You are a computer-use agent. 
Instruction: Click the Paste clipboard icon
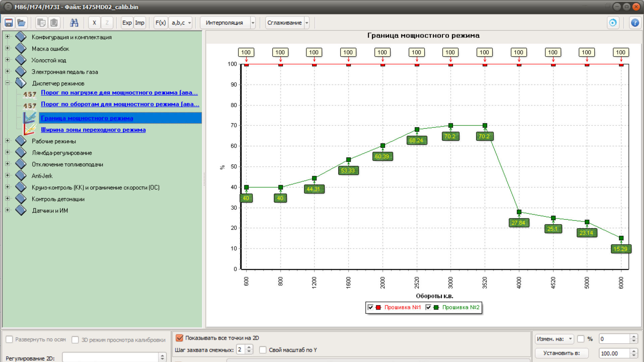[x=54, y=23]
